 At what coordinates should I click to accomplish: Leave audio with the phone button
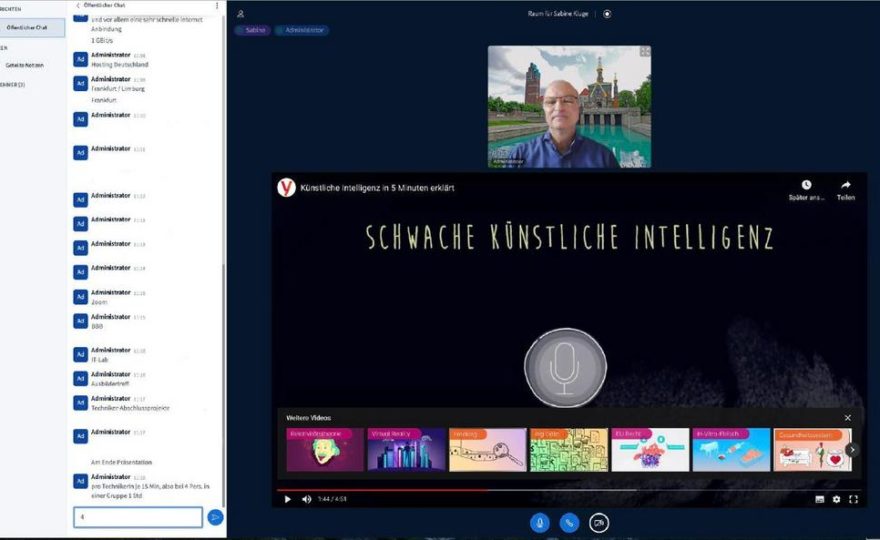(569, 523)
